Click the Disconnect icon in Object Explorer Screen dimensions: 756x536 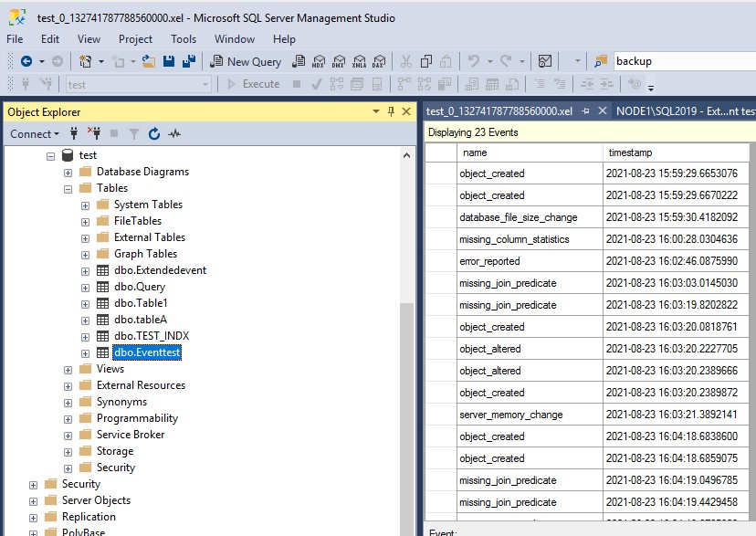(94, 132)
